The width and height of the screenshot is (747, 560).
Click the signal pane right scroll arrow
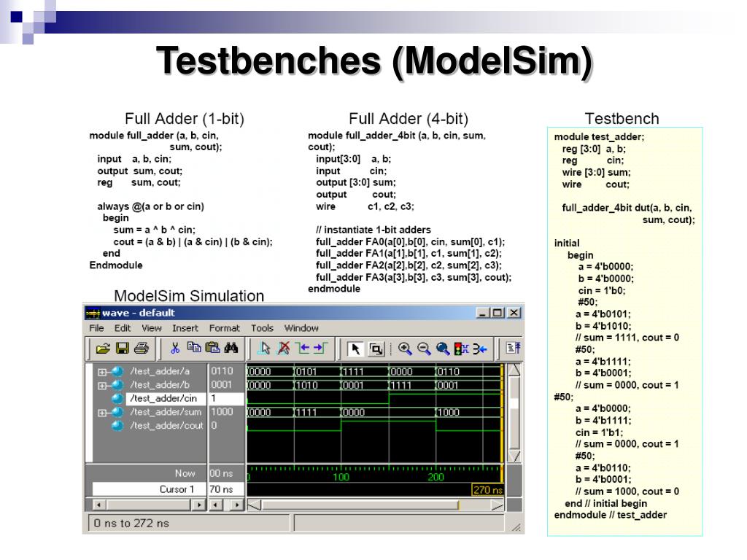(198, 505)
